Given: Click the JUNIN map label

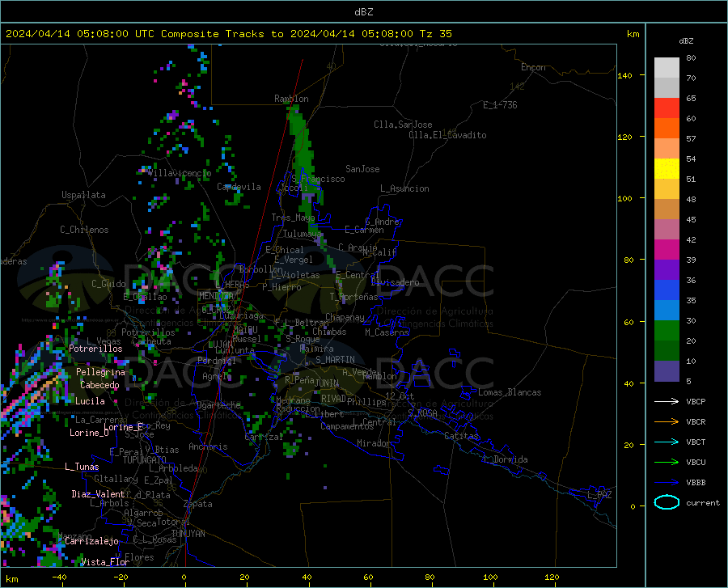Looking at the screenshot, I should coord(327,383).
